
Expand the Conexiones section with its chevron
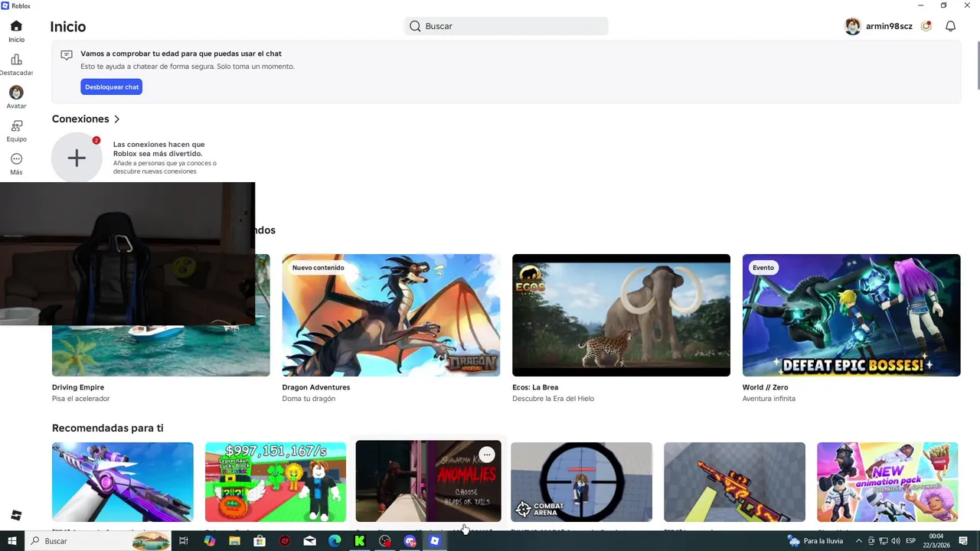[116, 119]
